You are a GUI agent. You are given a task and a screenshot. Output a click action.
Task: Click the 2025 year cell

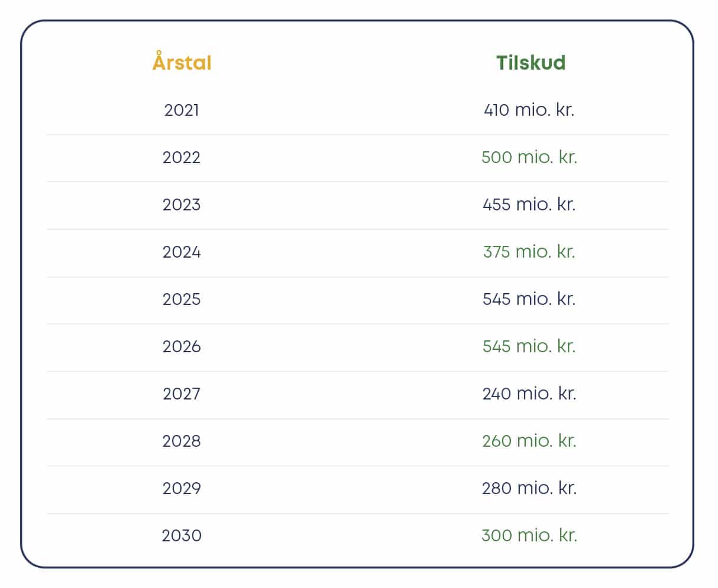point(182,299)
